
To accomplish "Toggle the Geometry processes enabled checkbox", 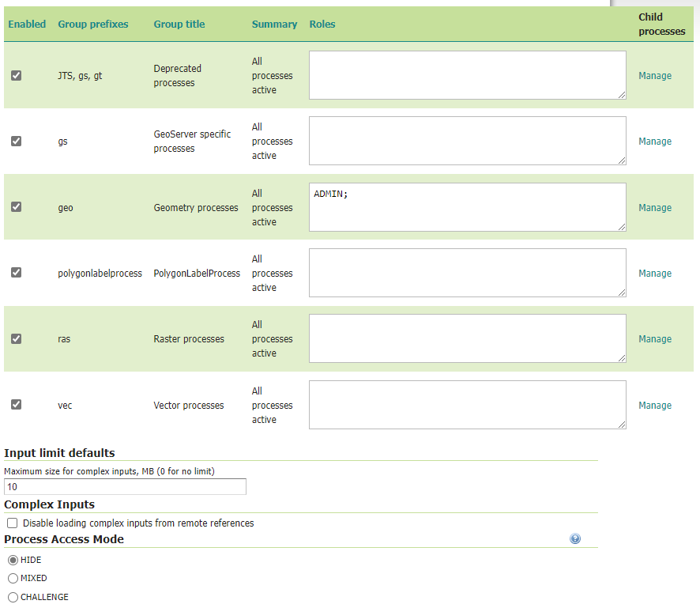I will click(x=16, y=207).
